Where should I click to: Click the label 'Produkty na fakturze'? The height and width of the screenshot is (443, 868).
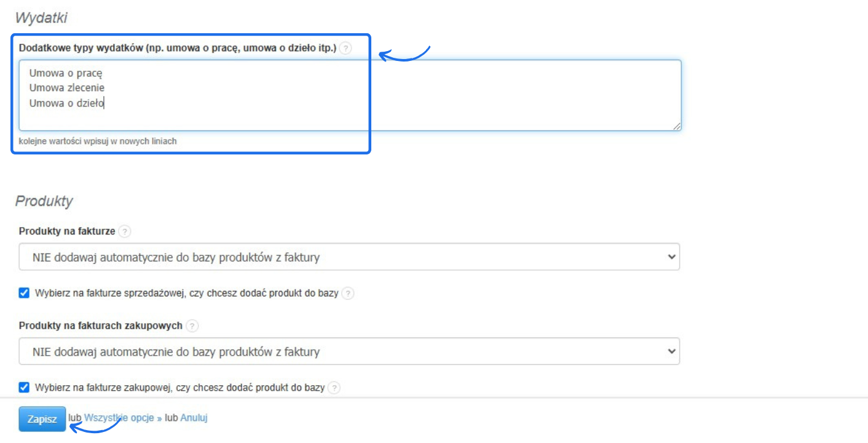(x=67, y=231)
